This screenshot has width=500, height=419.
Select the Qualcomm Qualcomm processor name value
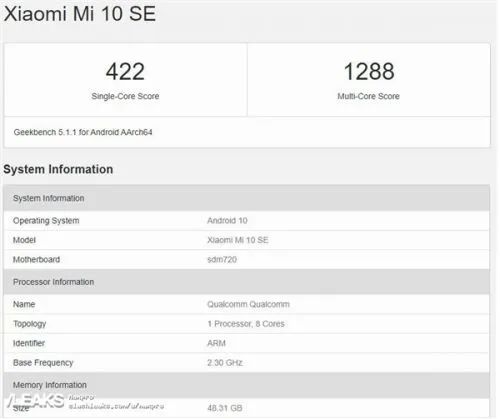(248, 304)
